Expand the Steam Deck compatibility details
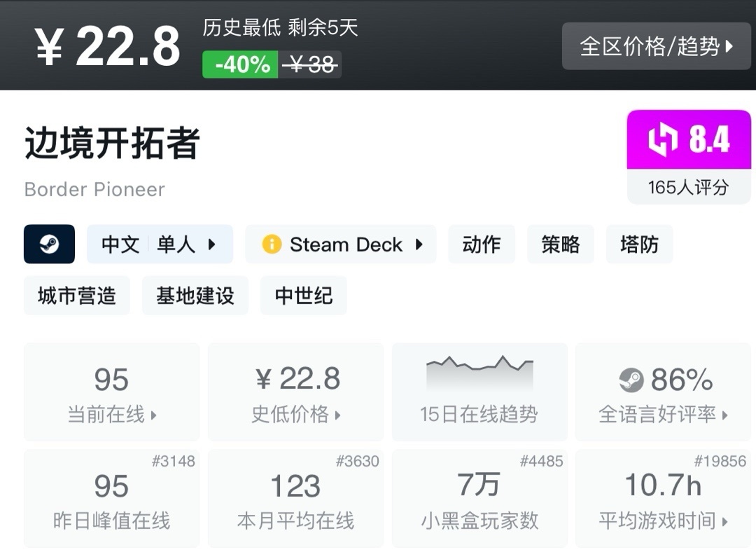This screenshot has width=756, height=559. tap(341, 244)
